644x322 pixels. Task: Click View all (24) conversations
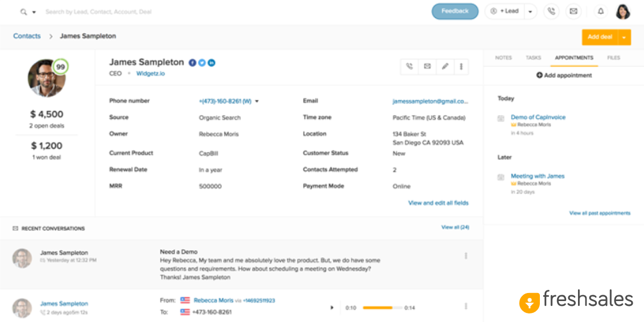pos(455,228)
